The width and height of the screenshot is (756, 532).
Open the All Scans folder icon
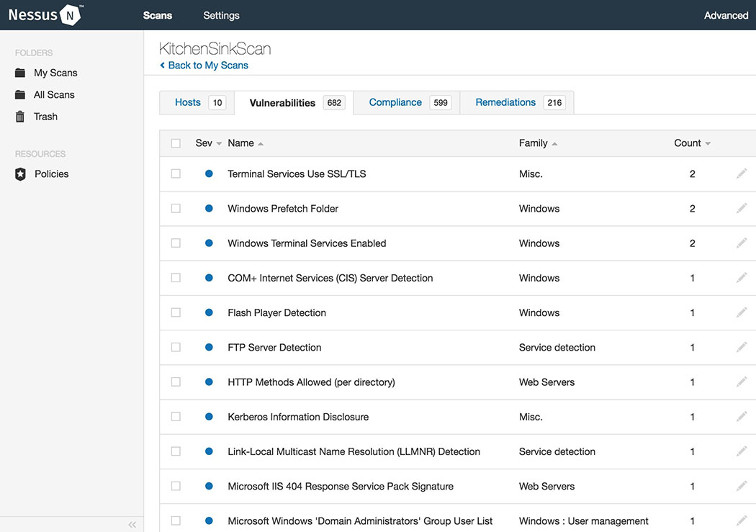point(19,94)
